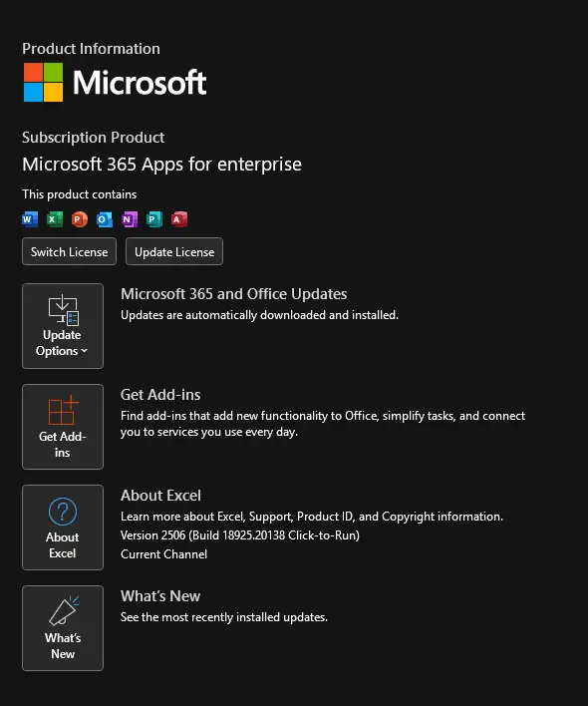Expand the chevron next to Update Options
The width and height of the screenshot is (588, 706).
84,351
